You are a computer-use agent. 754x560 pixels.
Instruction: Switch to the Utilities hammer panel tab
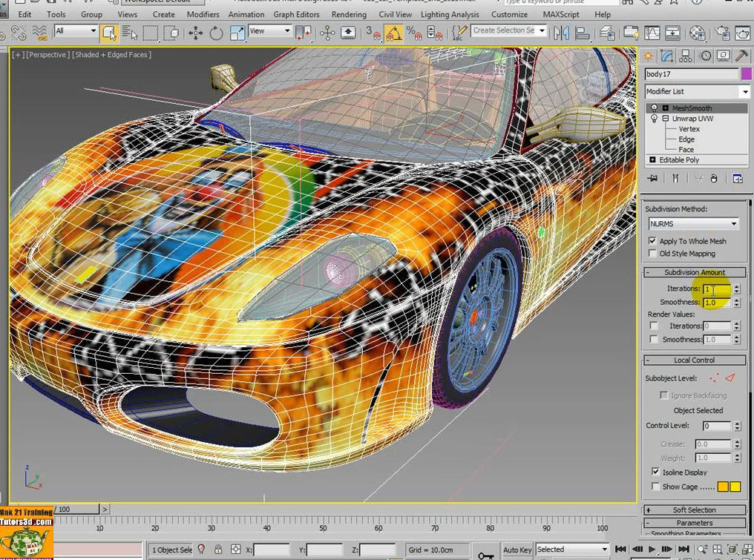pyautogui.click(x=742, y=56)
